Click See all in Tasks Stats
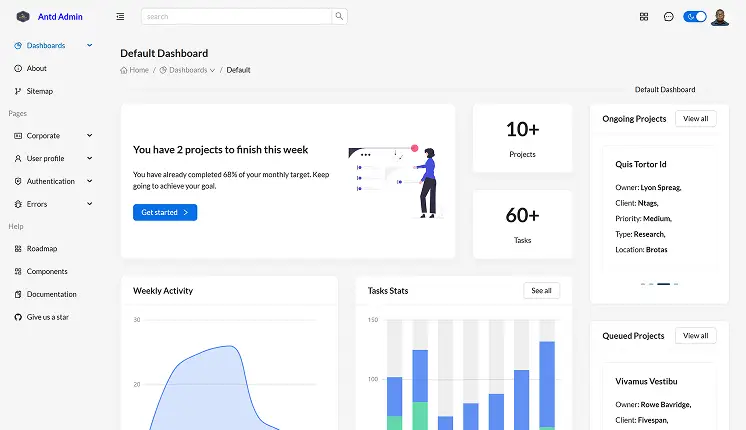Image resolution: width=746 pixels, height=430 pixels. click(x=541, y=291)
